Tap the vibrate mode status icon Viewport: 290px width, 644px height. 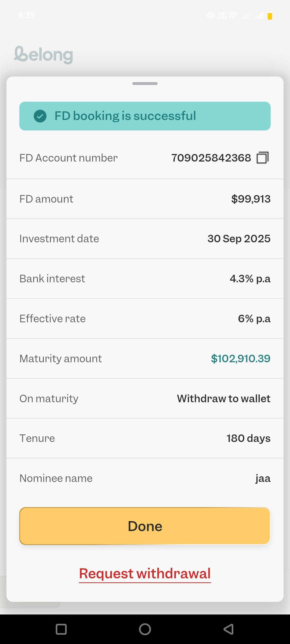[210, 16]
